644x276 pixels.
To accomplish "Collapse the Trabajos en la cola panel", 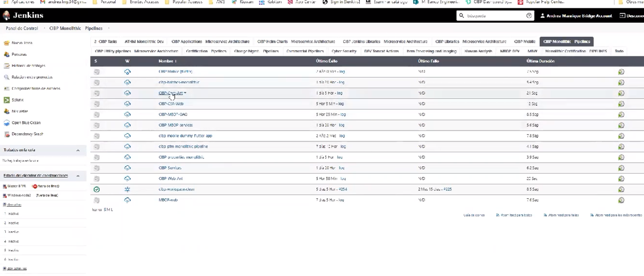I will (x=78, y=150).
